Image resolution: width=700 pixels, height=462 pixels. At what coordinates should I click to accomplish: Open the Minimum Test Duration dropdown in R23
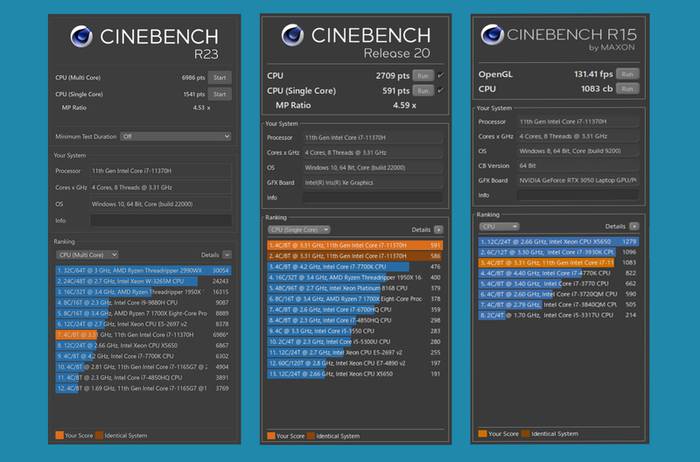tap(175, 137)
